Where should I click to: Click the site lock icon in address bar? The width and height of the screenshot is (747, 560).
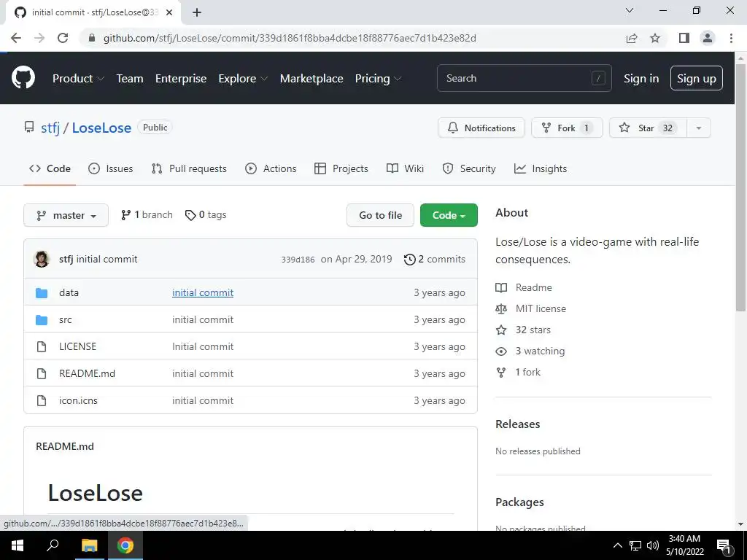click(x=92, y=38)
